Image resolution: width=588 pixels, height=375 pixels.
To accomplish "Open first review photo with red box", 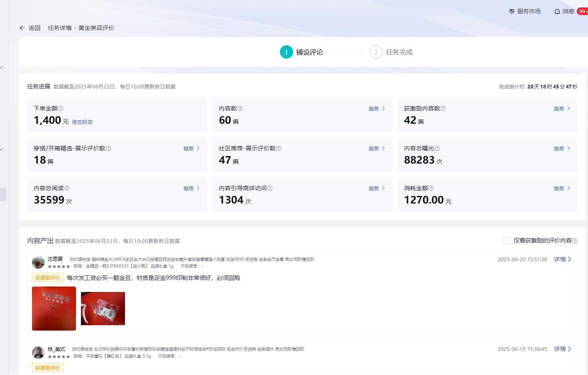I will [54, 309].
